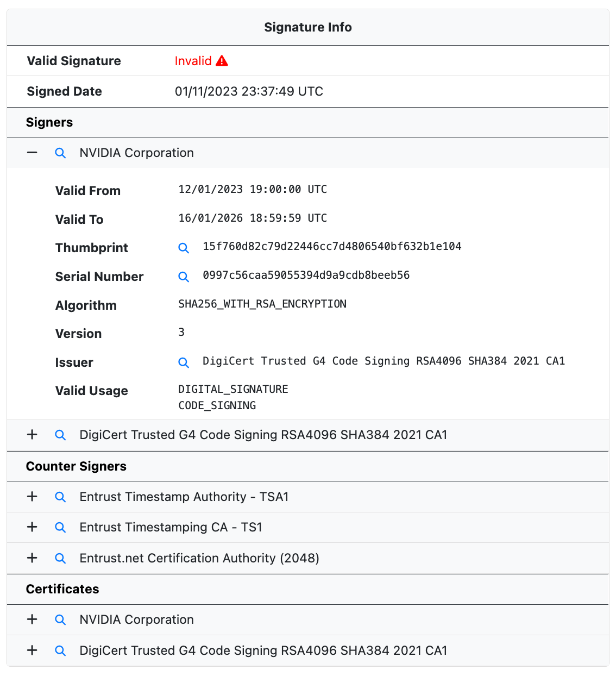Search Entrust Timestamp Authority - TSA1
The width and height of the screenshot is (616, 676).
click(60, 497)
